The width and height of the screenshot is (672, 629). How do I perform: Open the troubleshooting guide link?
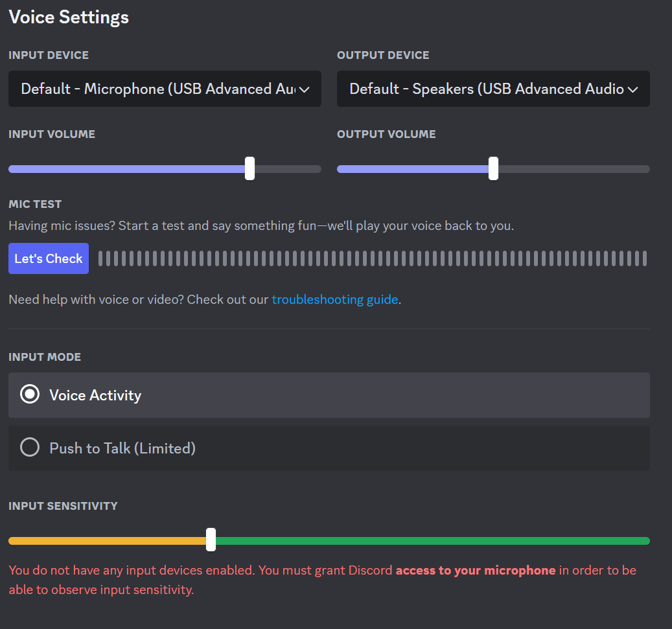point(334,299)
